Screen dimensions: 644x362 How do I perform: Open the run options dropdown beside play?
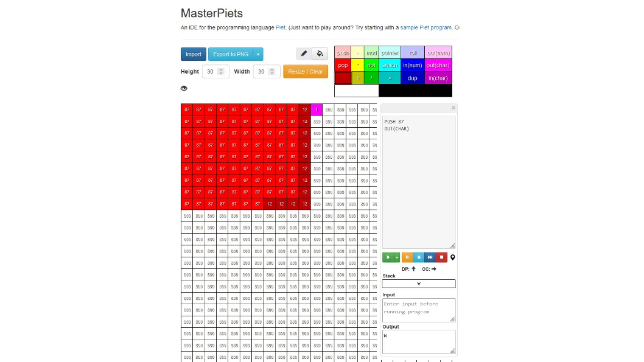pos(397,257)
